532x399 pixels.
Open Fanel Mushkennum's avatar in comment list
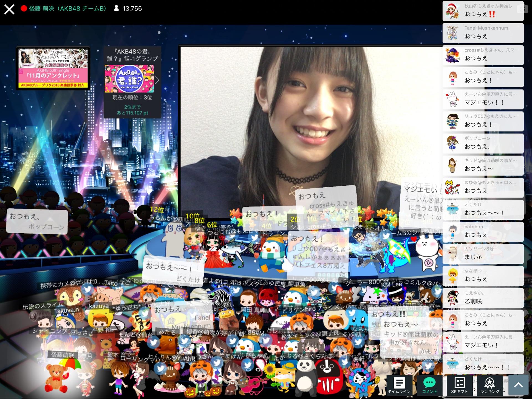452,33
